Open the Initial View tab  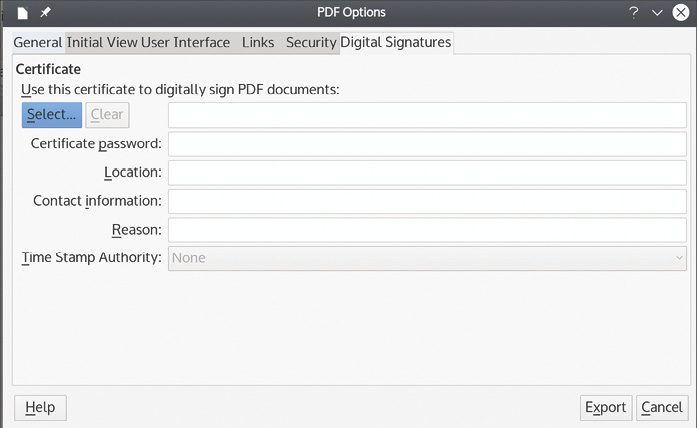pos(102,43)
